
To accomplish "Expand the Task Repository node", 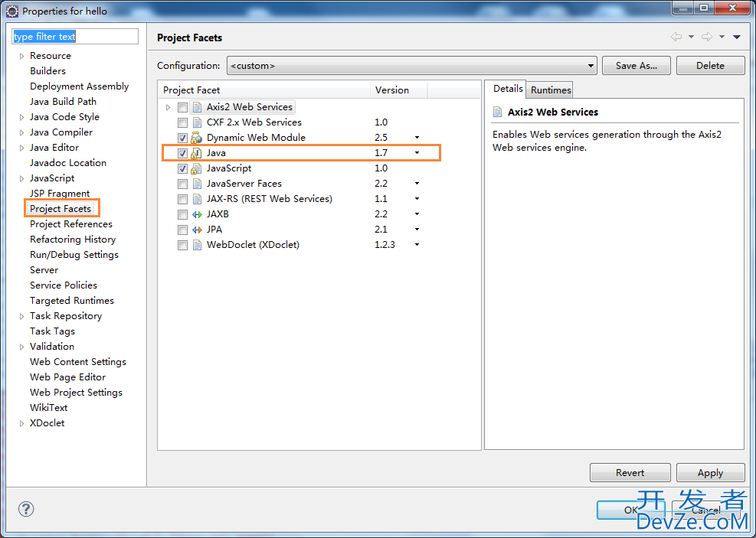I will point(21,316).
